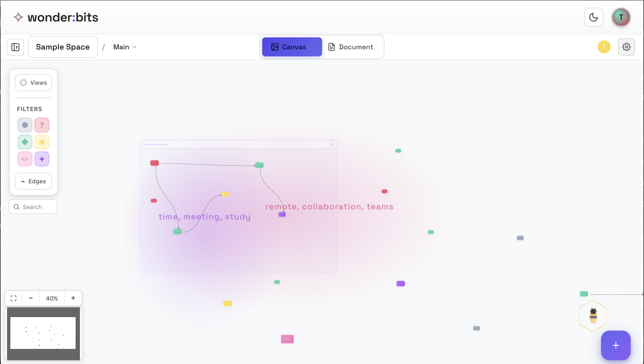Zoom out using the minus control
This screenshot has width=644, height=364.
[31, 298]
